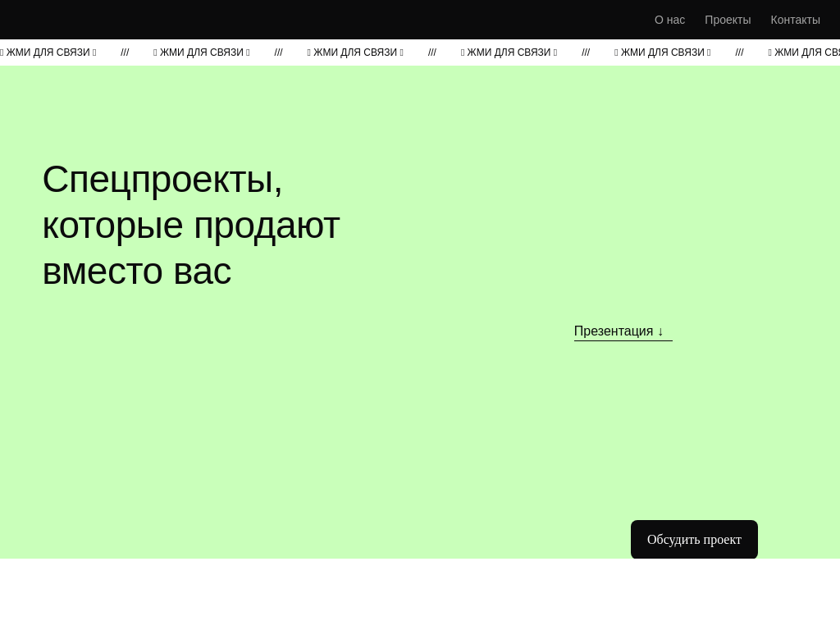Click the second ЖМИ ДЛЯ СВЯЗИ ticker text

coord(202,52)
